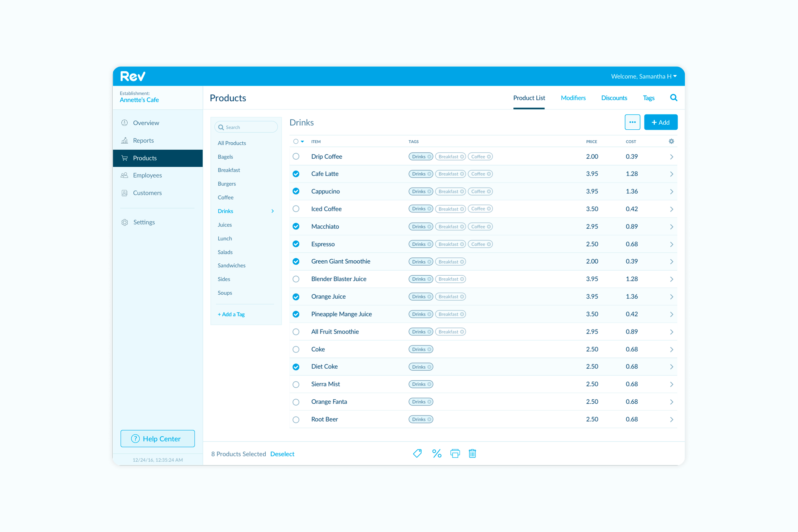The width and height of the screenshot is (798, 532).
Task: Uncheck the Cafe Latte checkbox
Action: [x=296, y=174]
